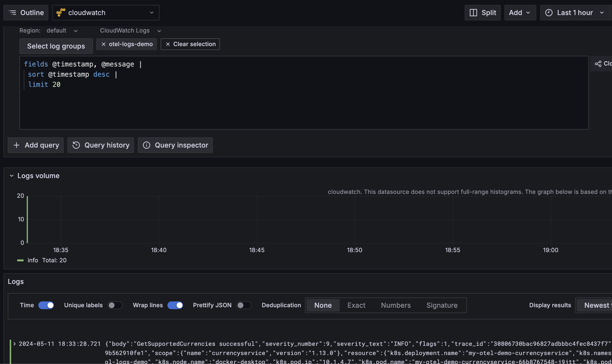The height and width of the screenshot is (364, 612).
Task: Open Query history
Action: click(100, 145)
